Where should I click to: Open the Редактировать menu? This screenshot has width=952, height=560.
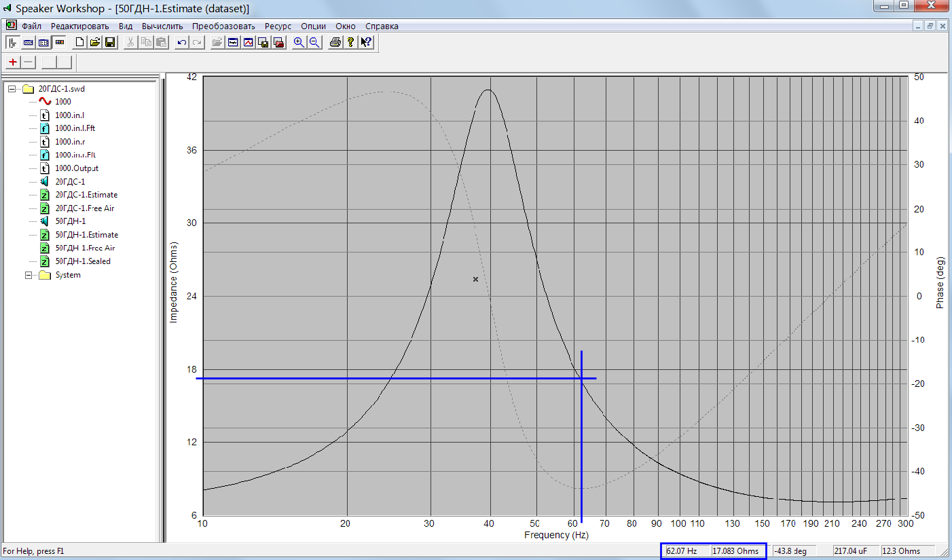(79, 26)
